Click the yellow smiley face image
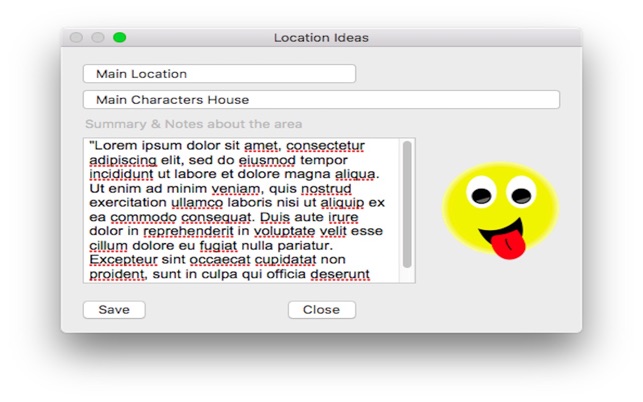This screenshot has height=402, width=643. 500,210
